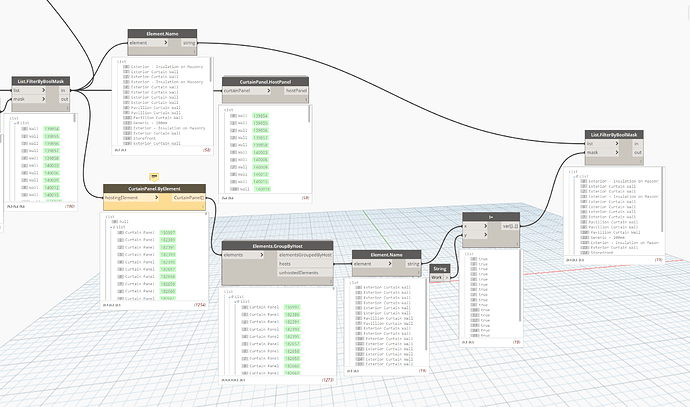The image size is (690, 407).
Task: Select the Elements.GroupByHost node header
Action: point(277,246)
